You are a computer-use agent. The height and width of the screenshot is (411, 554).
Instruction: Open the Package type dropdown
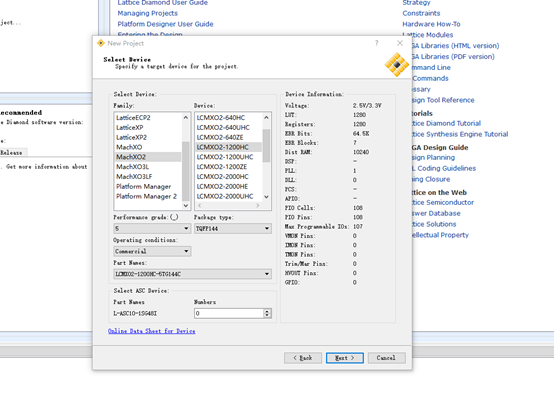[x=232, y=229]
